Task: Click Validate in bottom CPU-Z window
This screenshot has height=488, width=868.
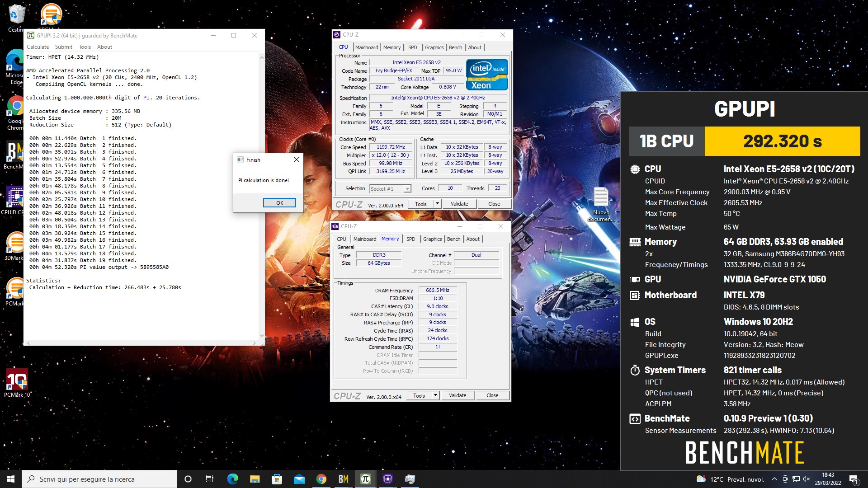Action: point(458,395)
